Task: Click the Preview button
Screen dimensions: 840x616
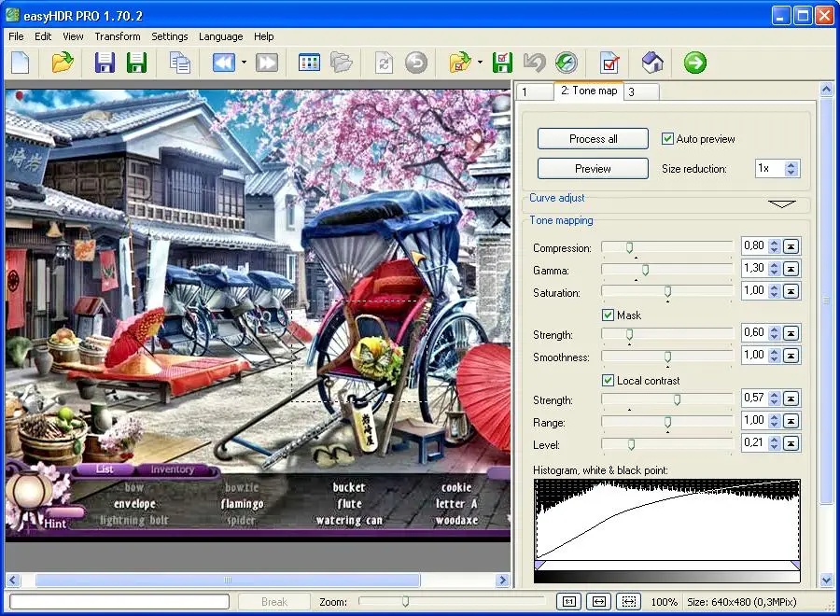Action: click(x=592, y=168)
